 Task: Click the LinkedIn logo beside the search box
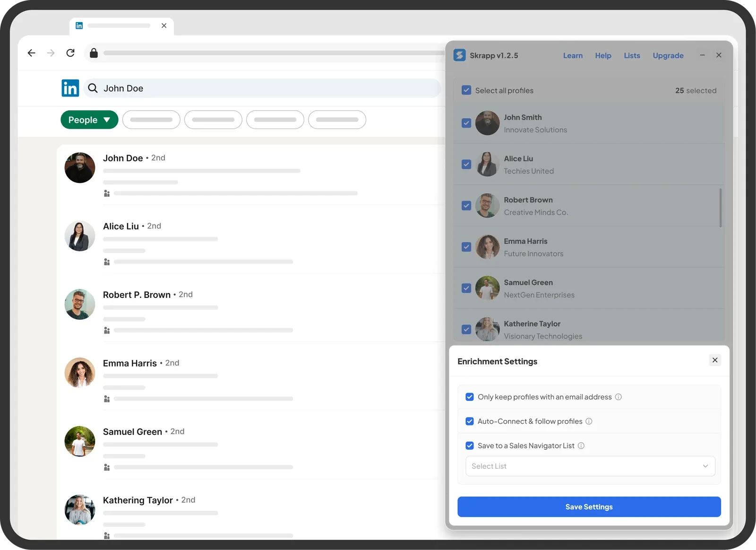70,88
